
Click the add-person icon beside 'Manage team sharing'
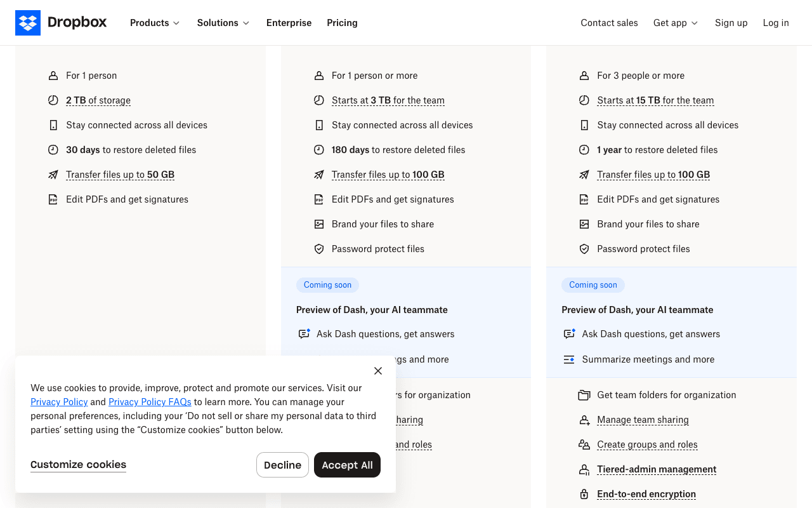[584, 420]
